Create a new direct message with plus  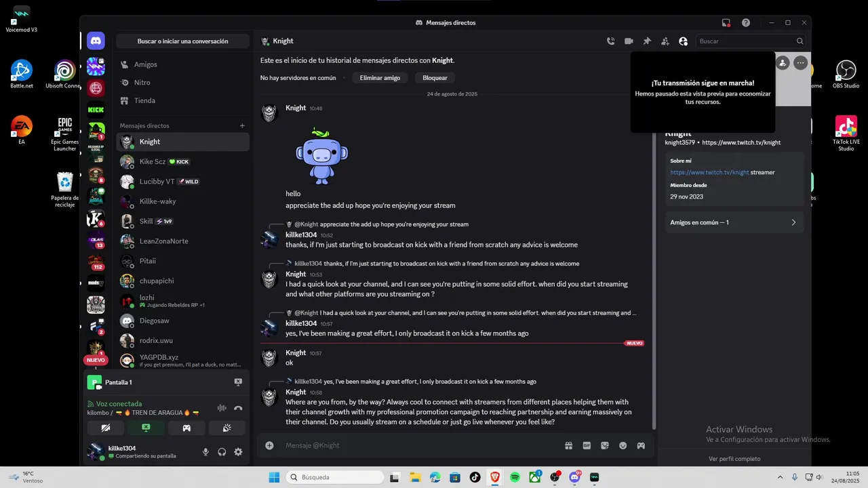[242, 125]
